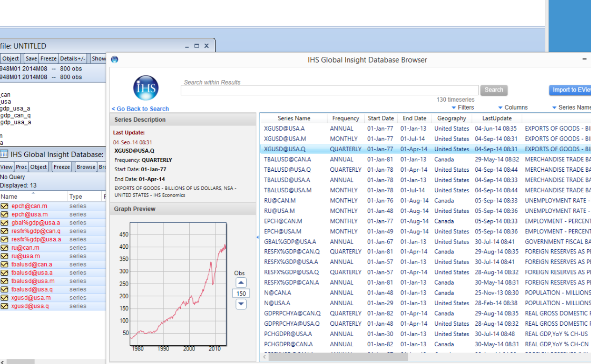Click the Obs value field showing 150

(241, 293)
